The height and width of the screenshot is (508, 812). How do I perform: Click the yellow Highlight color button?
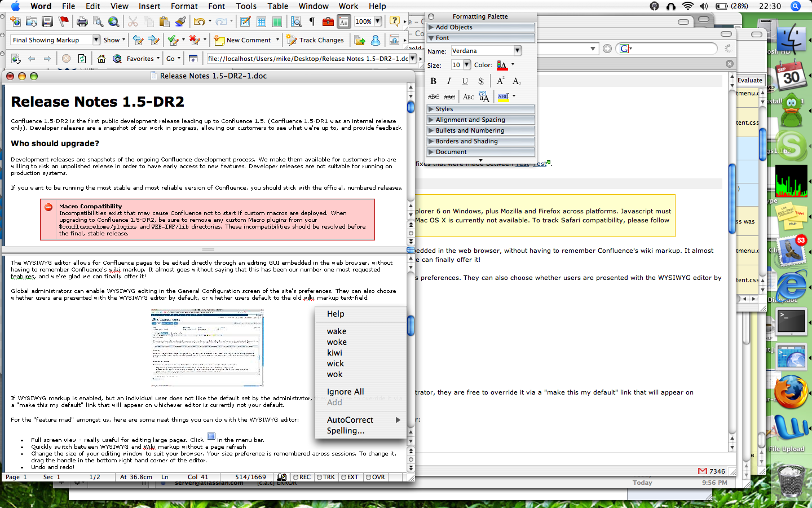point(503,97)
